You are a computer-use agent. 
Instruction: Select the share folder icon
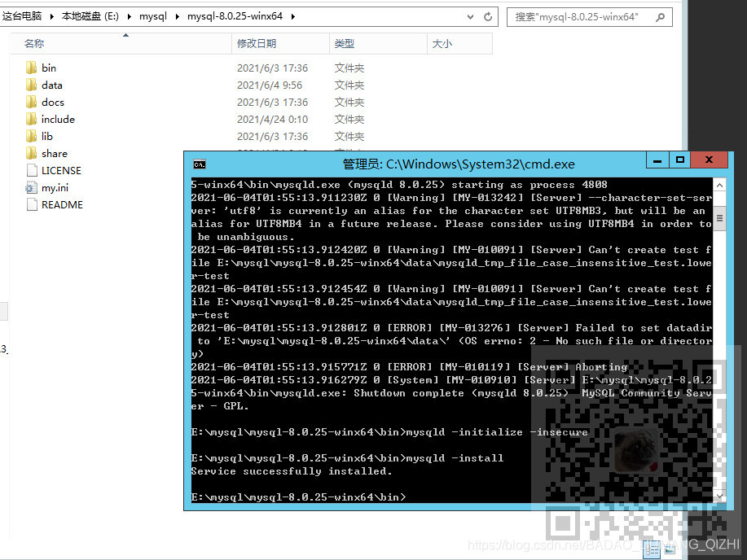[32, 153]
